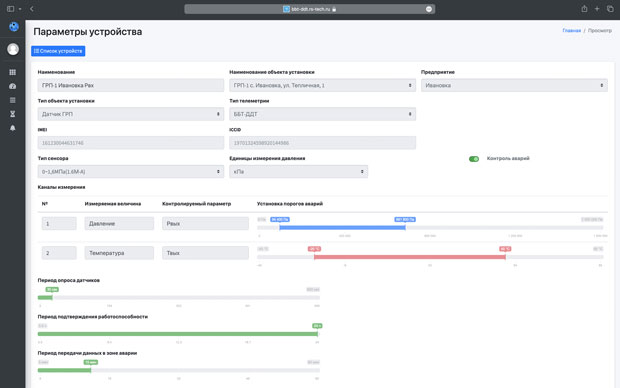Open the user avatar profile
Image resolution: width=620 pixels, height=388 pixels.
click(x=13, y=49)
